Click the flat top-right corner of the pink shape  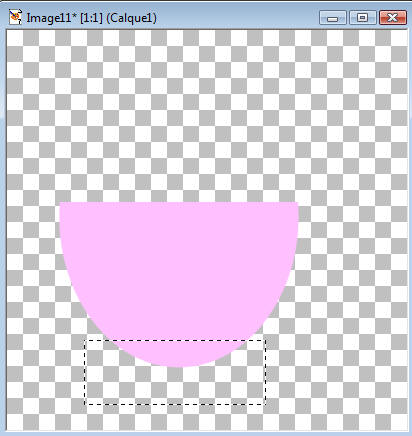click(297, 202)
